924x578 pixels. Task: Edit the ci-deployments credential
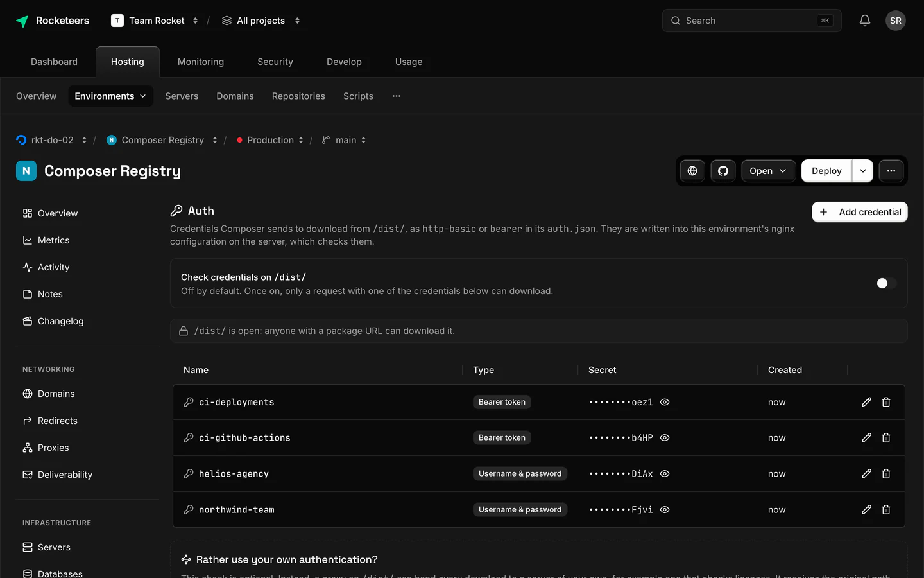point(866,402)
